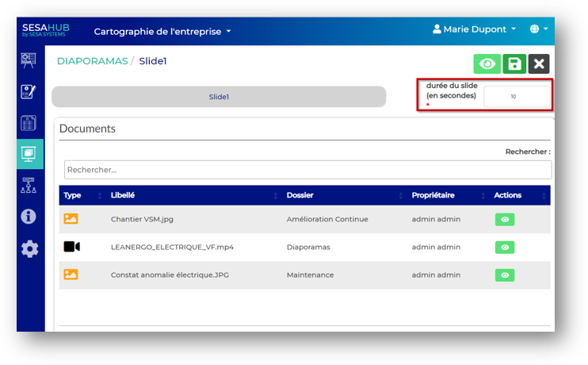
Task: Click the Rechercher search field
Action: [307, 170]
